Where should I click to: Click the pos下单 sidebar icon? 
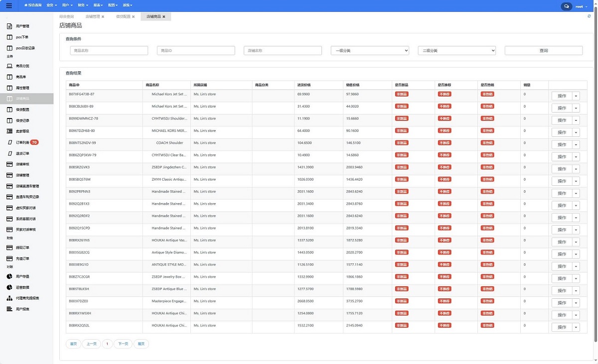[9, 37]
